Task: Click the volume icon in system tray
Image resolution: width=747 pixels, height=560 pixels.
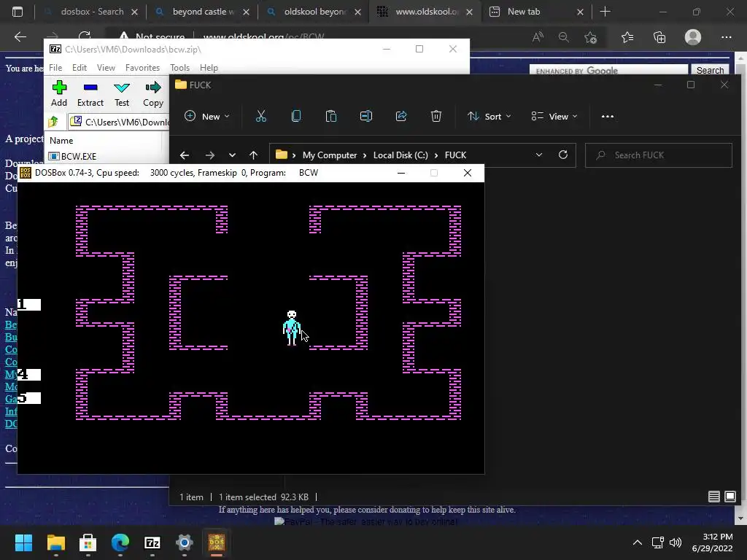Action: tap(675, 542)
